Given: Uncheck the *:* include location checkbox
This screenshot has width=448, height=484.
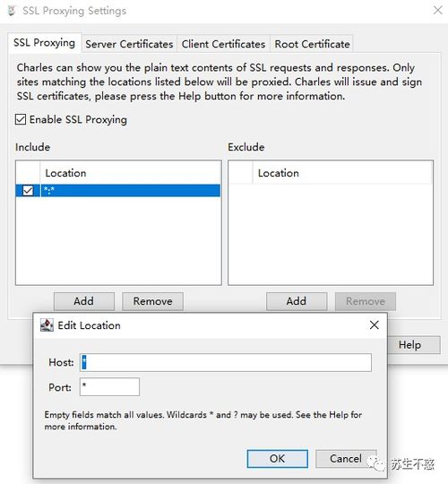Looking at the screenshot, I should pyautogui.click(x=28, y=190).
